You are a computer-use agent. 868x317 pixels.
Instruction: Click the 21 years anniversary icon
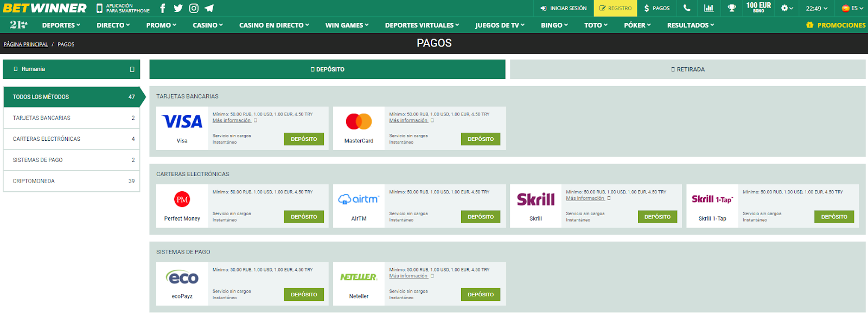coord(18,25)
